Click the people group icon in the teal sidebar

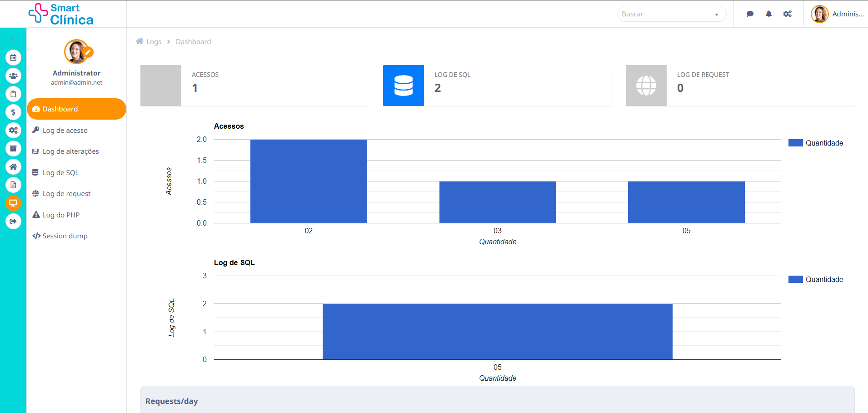pos(13,76)
